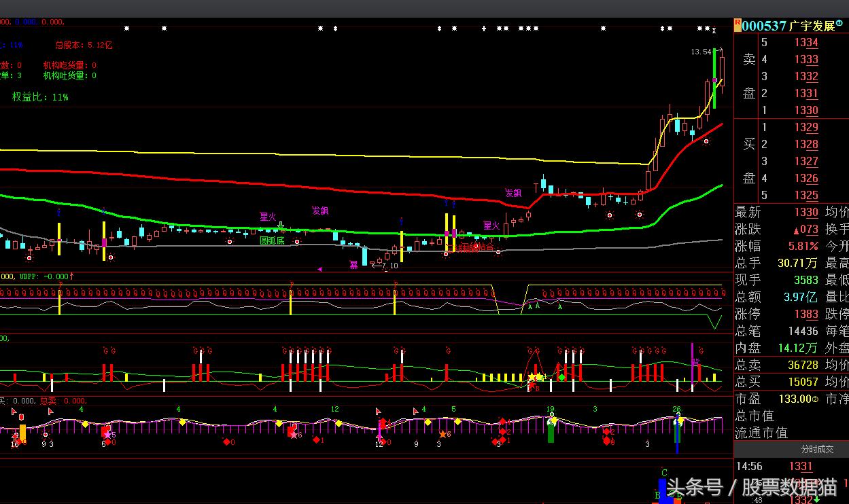Click the 13.54 high price label
This screenshot has height=504, width=849.
pos(701,52)
